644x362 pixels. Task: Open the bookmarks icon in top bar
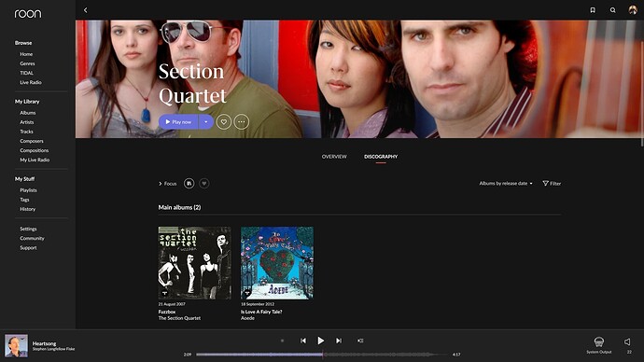(593, 10)
